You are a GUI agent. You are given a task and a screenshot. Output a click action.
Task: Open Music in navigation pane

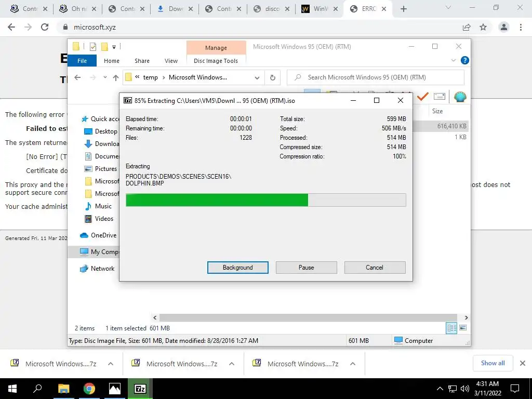[x=98, y=206]
